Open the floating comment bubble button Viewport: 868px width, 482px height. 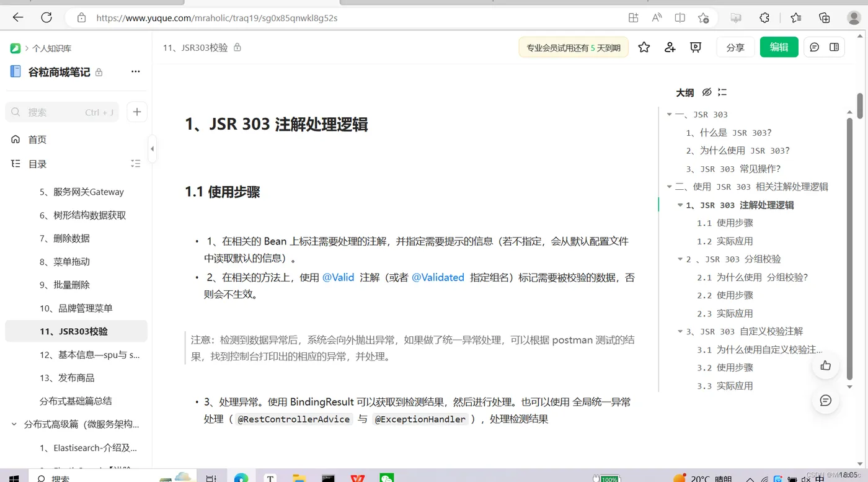pos(825,400)
